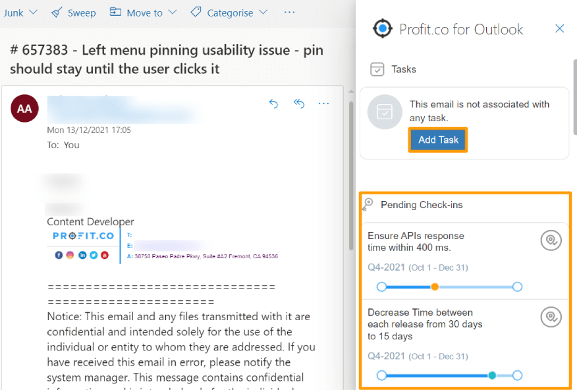
Task: Expand the Junk dropdown arrow
Action: (x=33, y=13)
